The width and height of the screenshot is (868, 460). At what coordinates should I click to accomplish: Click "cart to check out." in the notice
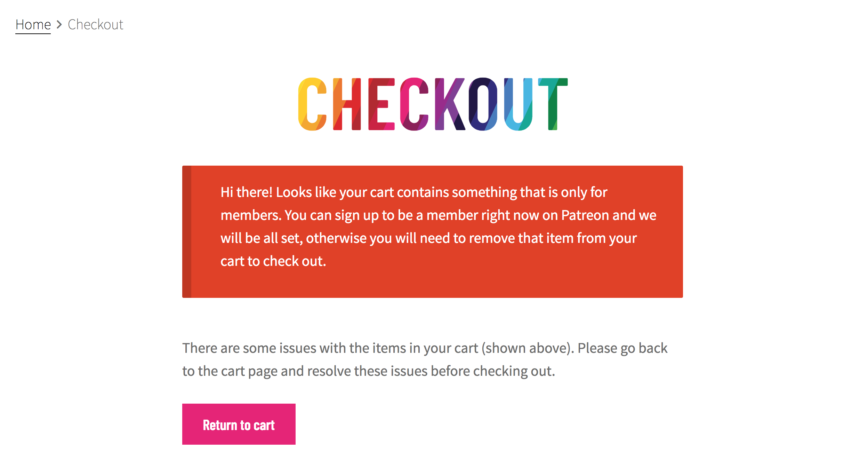coord(273,261)
